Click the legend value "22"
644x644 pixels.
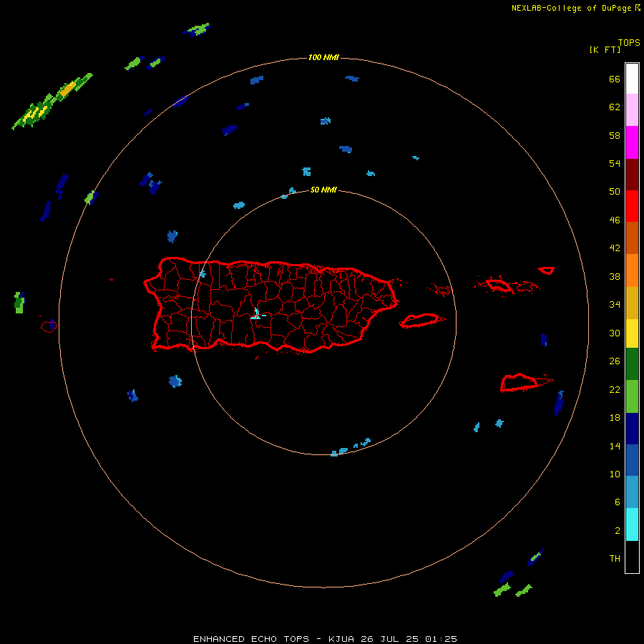click(x=615, y=390)
